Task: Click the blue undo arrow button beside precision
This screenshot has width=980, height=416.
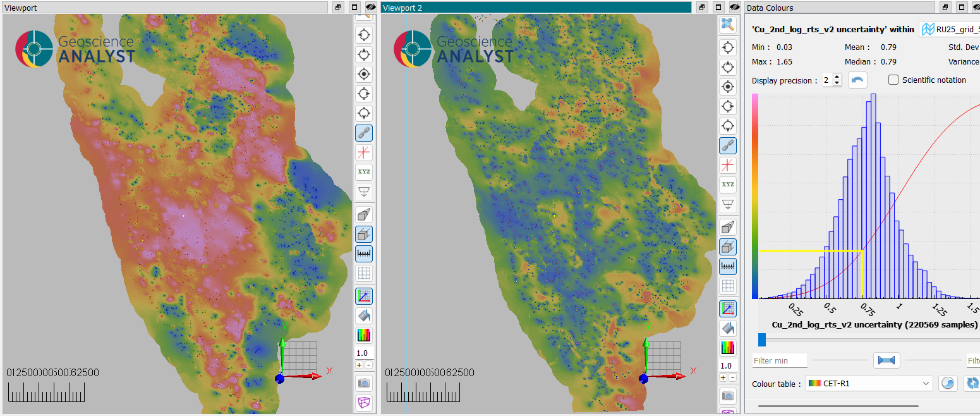Action: point(857,80)
